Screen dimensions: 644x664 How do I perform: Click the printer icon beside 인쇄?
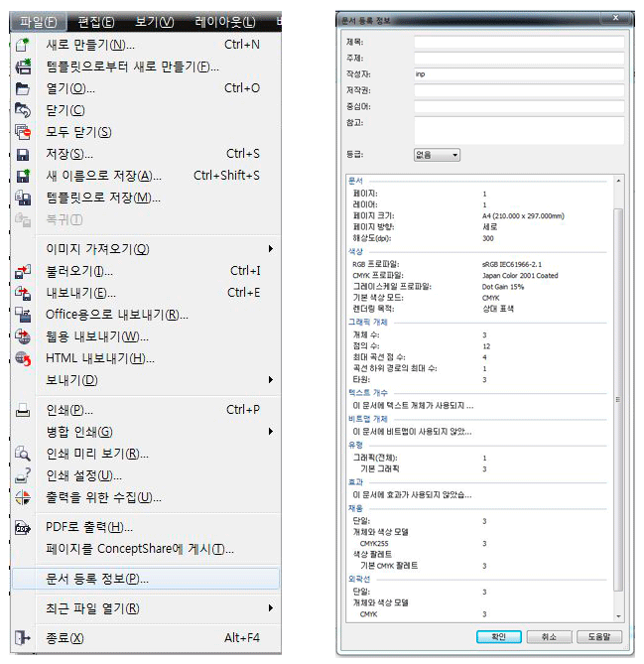(23, 410)
